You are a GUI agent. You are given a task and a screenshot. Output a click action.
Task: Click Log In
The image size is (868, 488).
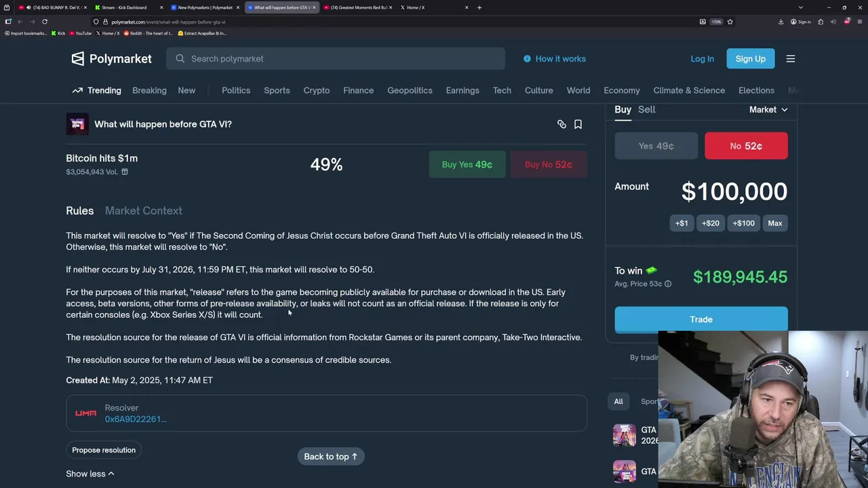pos(703,59)
